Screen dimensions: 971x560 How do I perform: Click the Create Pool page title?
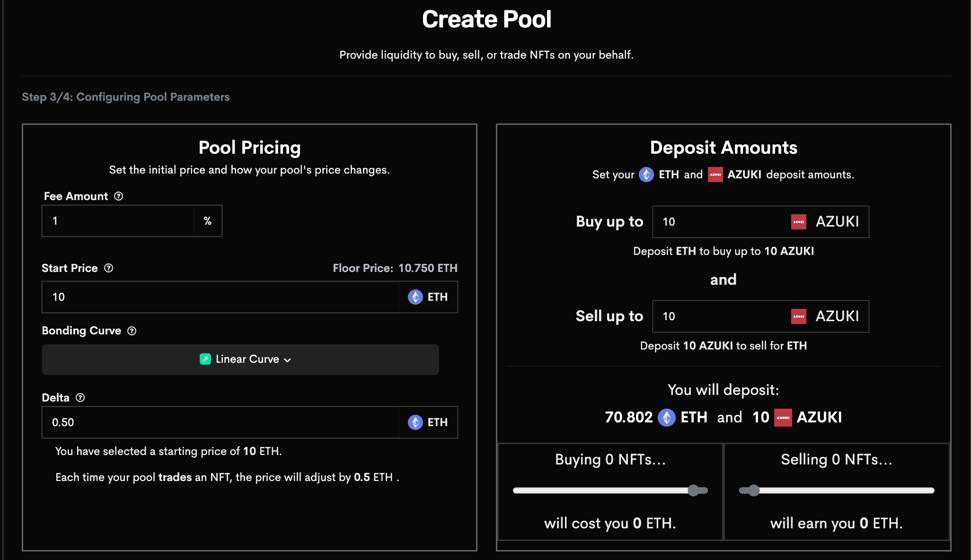(x=486, y=19)
